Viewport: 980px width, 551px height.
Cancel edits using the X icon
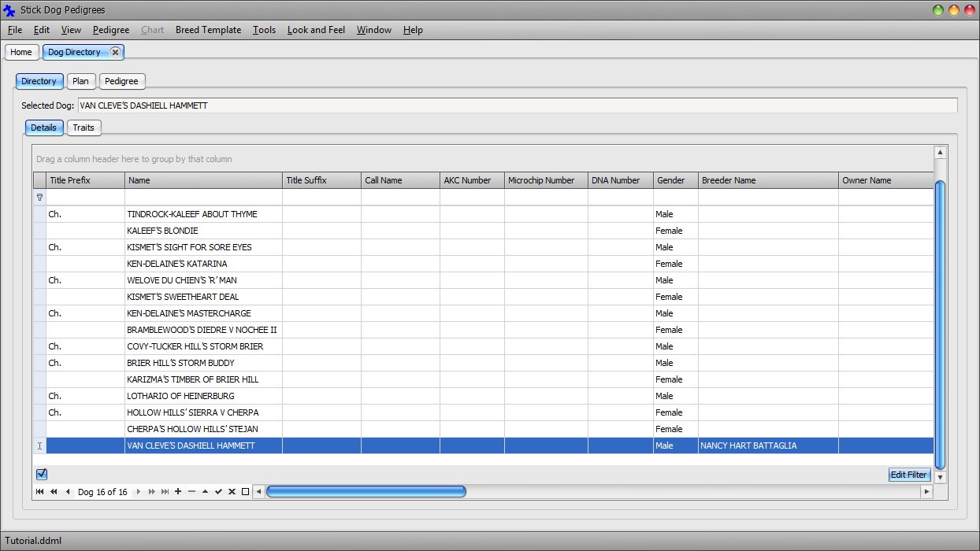coord(232,492)
